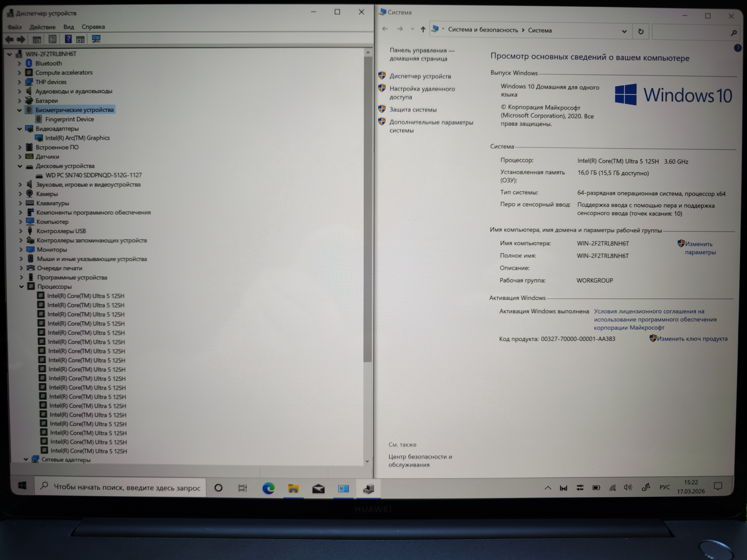The height and width of the screenshot is (560, 747).
Task: Click the refresh button next to the address bar
Action: point(640,32)
